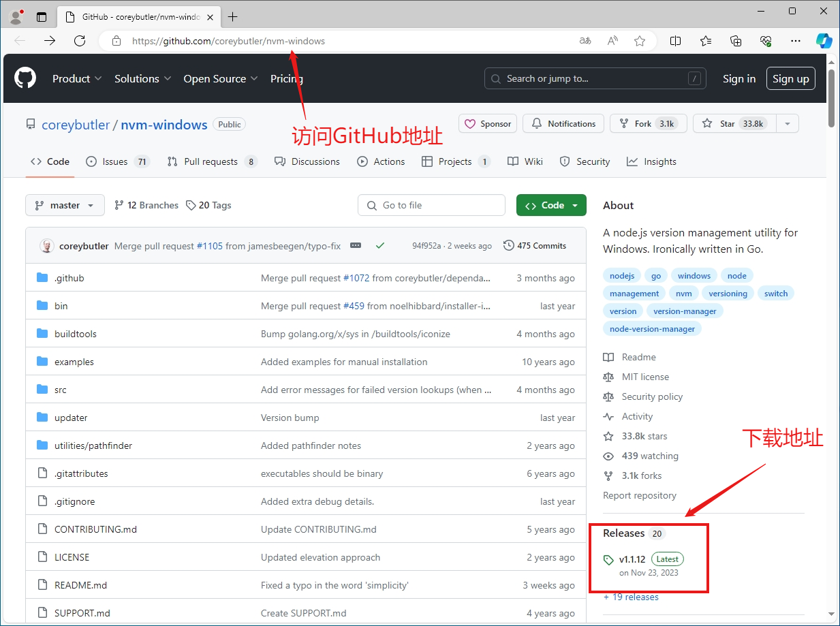Click the '+ 19 releases' link
This screenshot has width=840, height=626.
pos(631,597)
